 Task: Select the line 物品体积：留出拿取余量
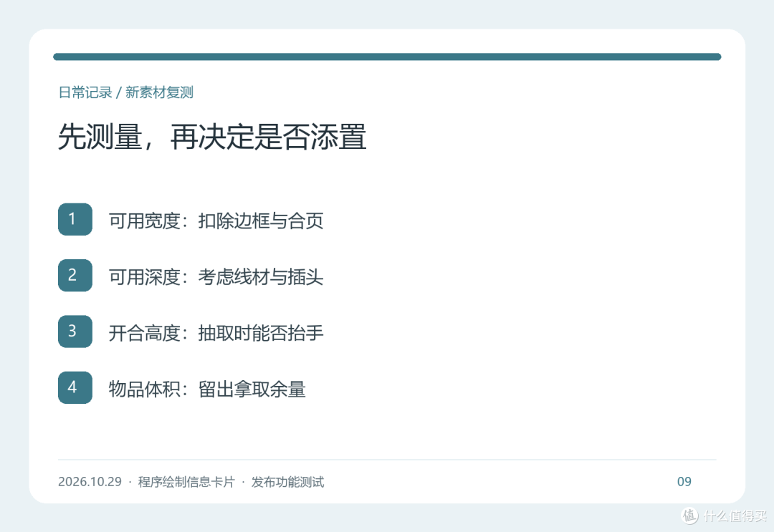click(x=207, y=389)
